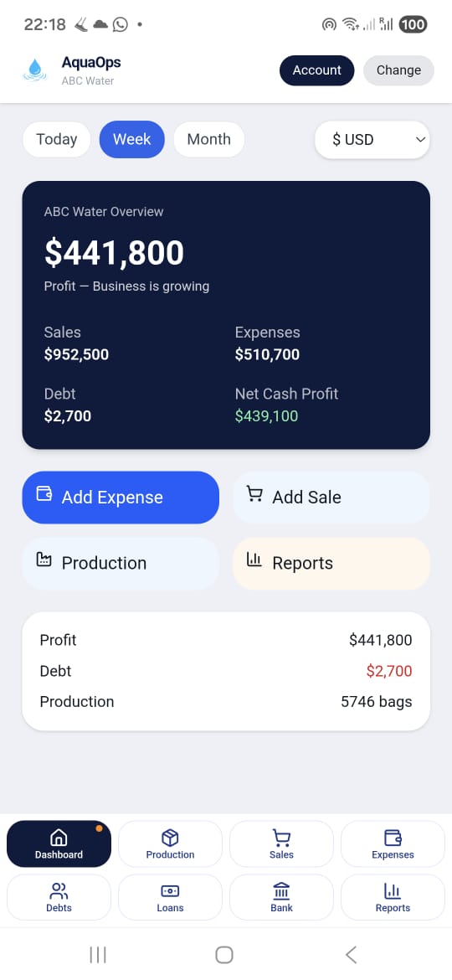
Task: Select the Week period filter
Action: (131, 139)
